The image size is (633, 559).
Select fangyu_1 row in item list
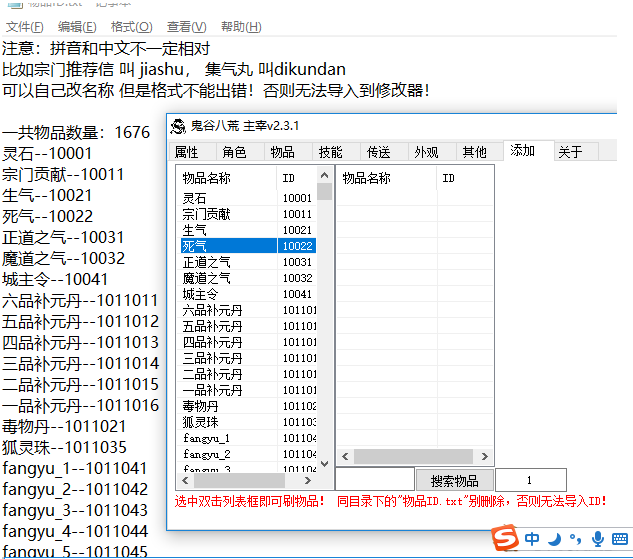247,438
